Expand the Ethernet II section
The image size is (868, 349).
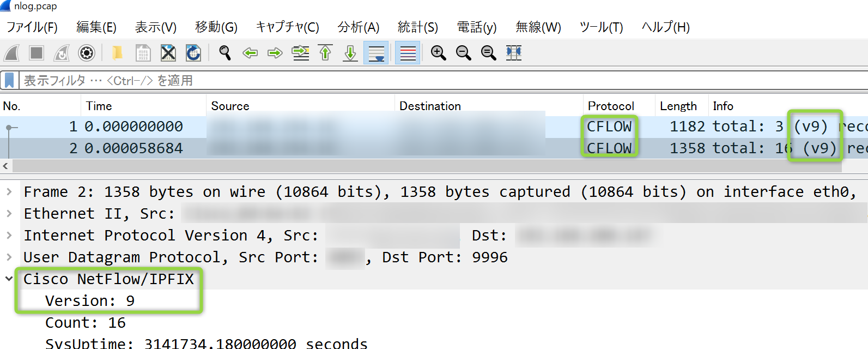(x=9, y=214)
